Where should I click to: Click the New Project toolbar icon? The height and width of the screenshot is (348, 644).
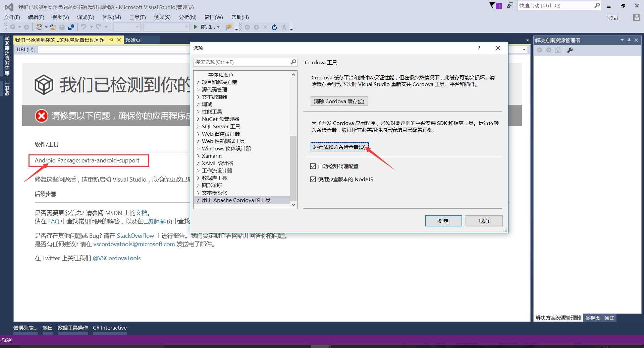click(39, 27)
